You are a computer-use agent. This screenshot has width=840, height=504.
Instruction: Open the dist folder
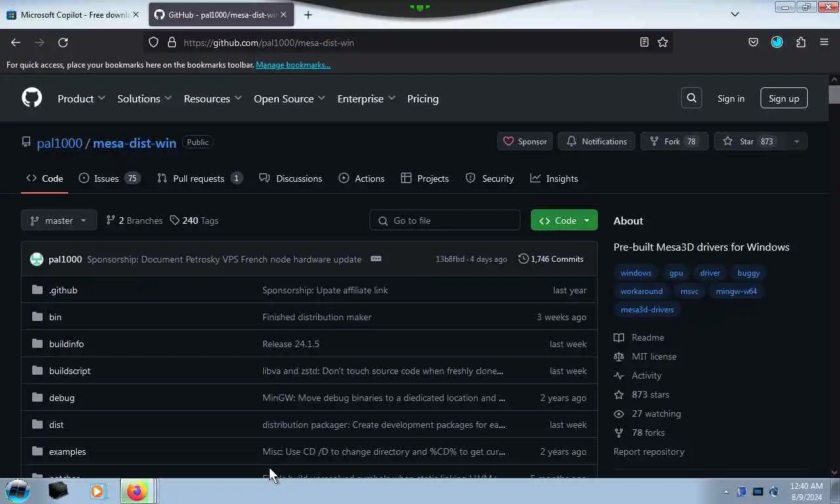coord(56,425)
